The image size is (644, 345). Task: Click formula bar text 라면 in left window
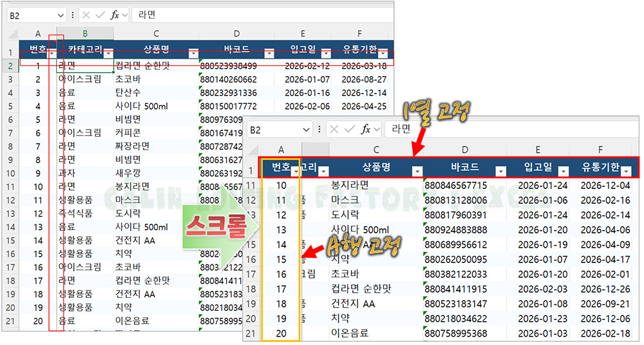(147, 15)
